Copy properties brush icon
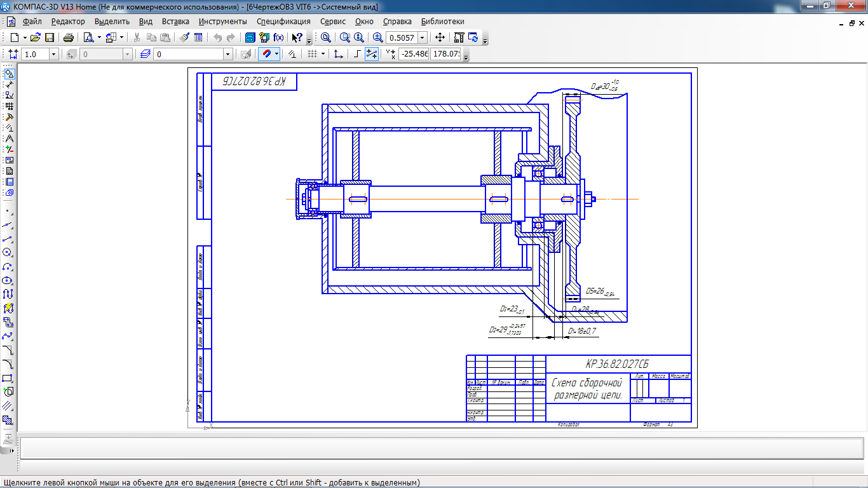Image resolution: width=868 pixels, height=488 pixels. 185,37
